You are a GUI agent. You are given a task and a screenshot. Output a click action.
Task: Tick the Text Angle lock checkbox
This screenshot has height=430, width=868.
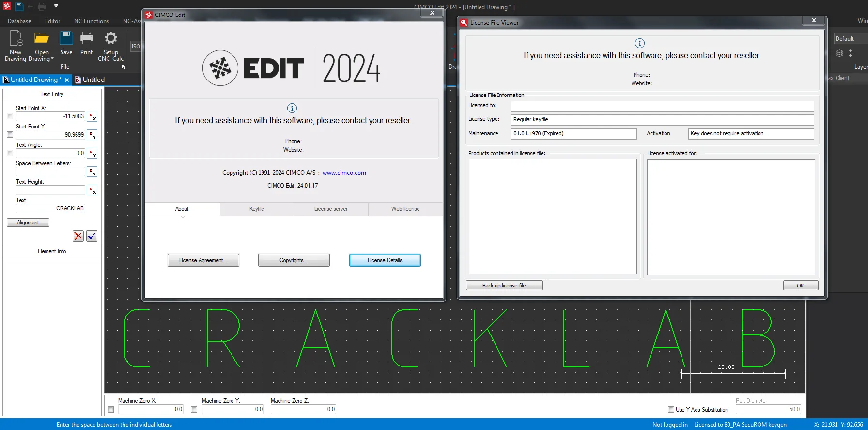10,153
